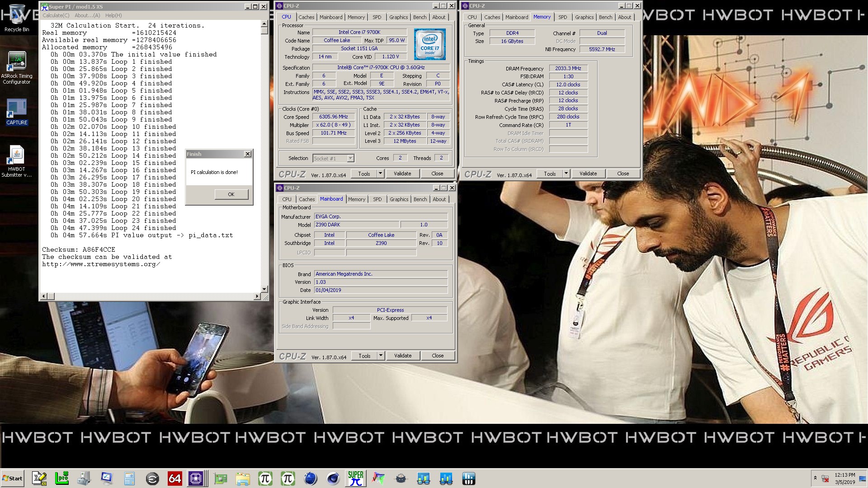Open Memory tab in CPU-Z Mainboard window
868x488 pixels.
(x=356, y=199)
